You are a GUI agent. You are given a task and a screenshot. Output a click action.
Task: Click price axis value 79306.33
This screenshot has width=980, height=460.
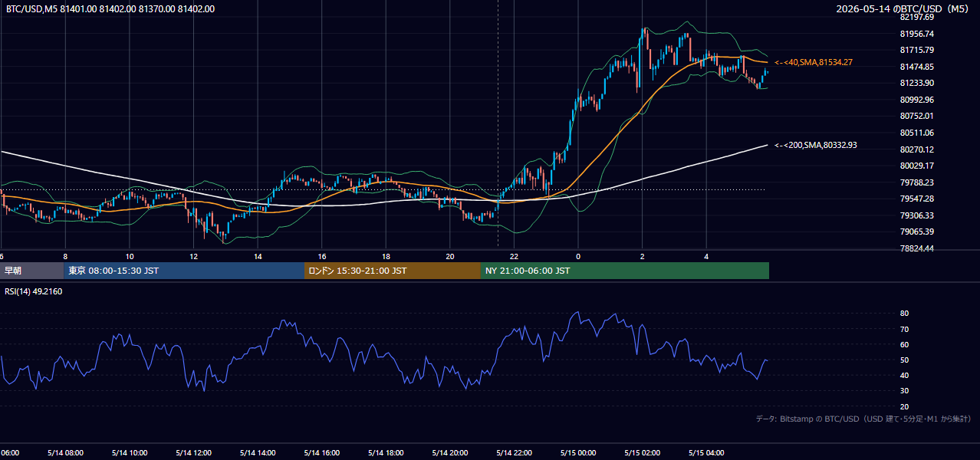click(x=916, y=215)
